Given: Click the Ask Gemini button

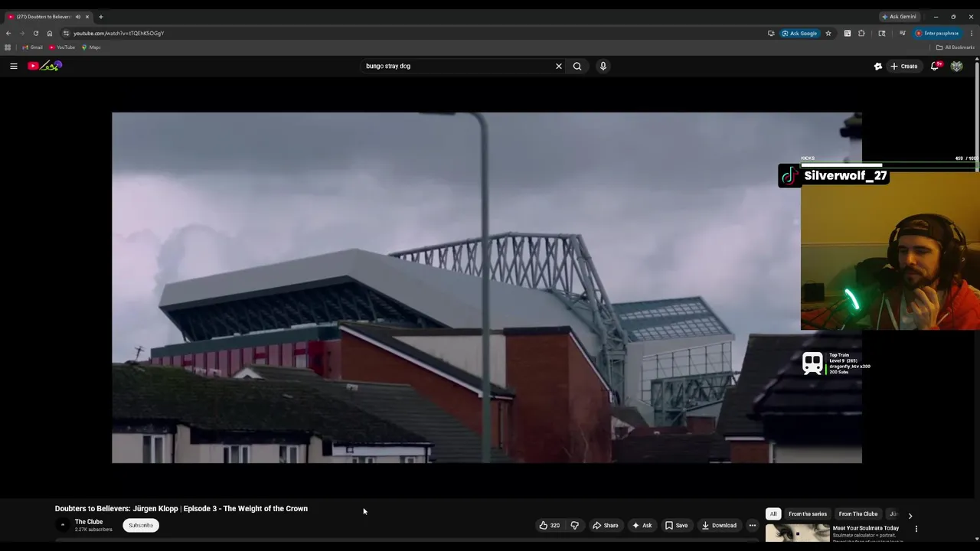Looking at the screenshot, I should tap(899, 17).
